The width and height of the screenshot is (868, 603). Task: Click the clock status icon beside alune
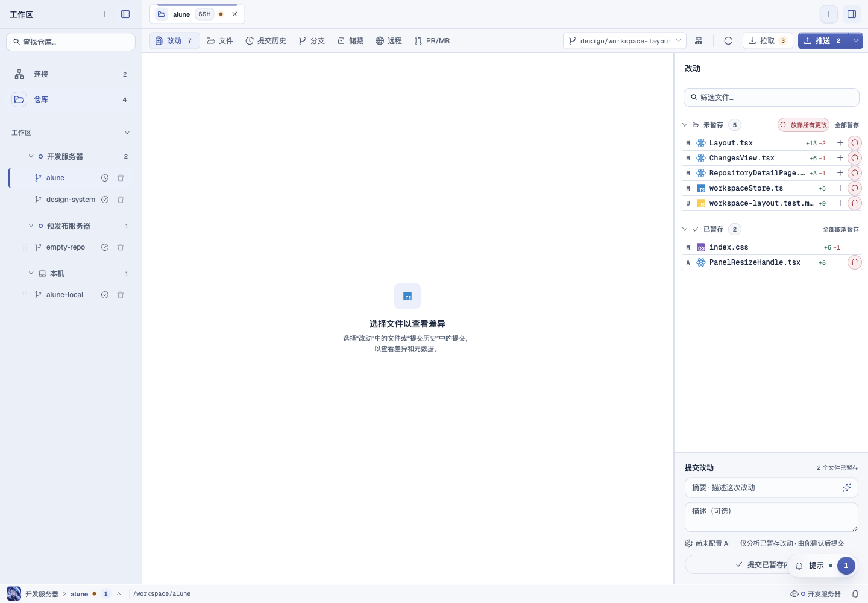point(105,178)
